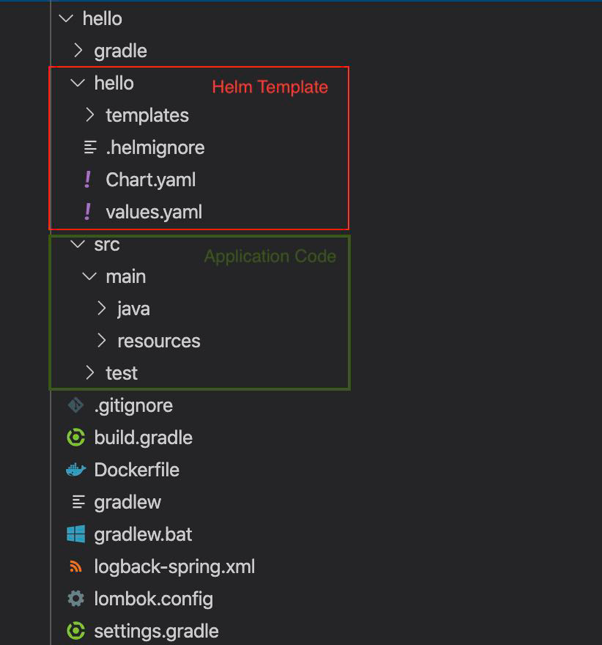Click the git icon beside .gitignore
This screenshot has height=645, width=602.
coord(76,406)
